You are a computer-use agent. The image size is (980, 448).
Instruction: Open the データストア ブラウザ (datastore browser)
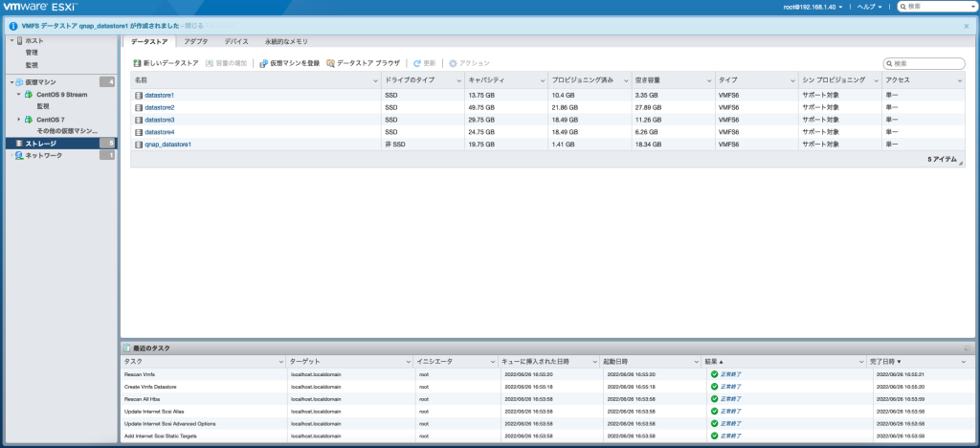(x=330, y=63)
